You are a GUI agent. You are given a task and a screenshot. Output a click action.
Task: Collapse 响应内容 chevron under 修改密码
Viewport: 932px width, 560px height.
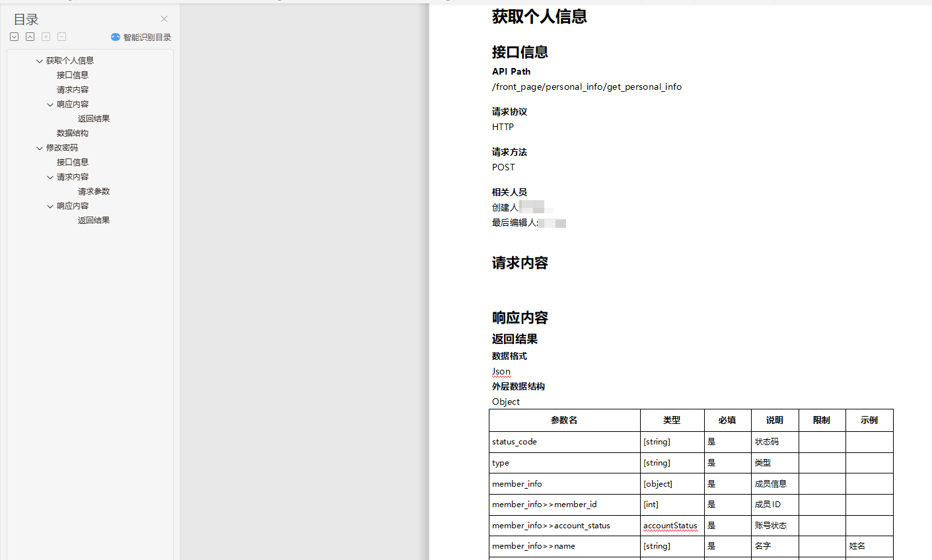tap(50, 206)
